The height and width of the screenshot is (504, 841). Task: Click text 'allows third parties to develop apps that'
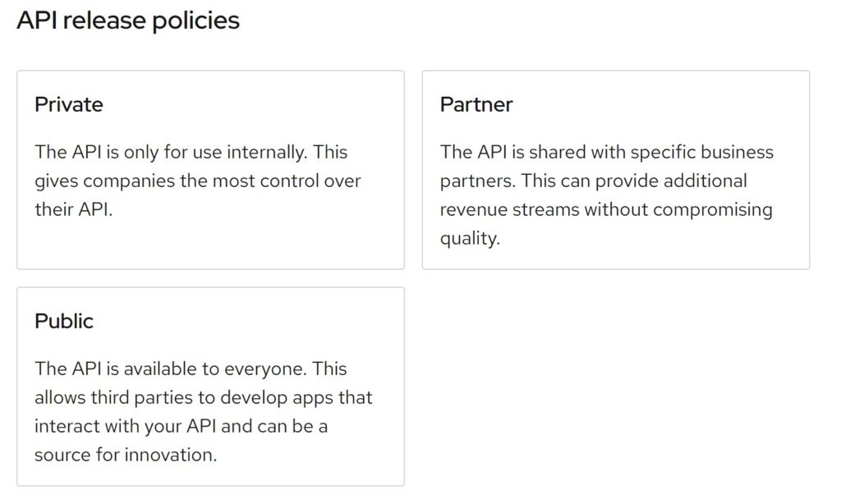(x=204, y=398)
